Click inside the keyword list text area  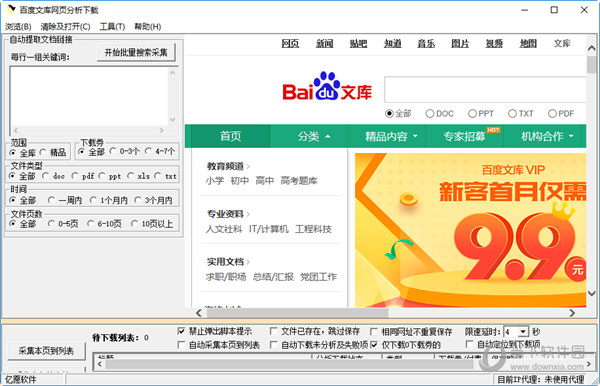(x=89, y=96)
